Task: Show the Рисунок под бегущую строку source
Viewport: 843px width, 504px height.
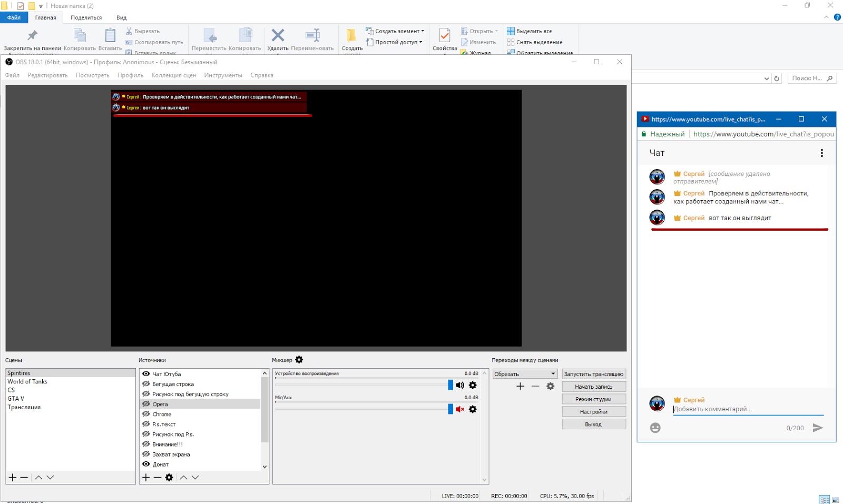Action: point(146,394)
